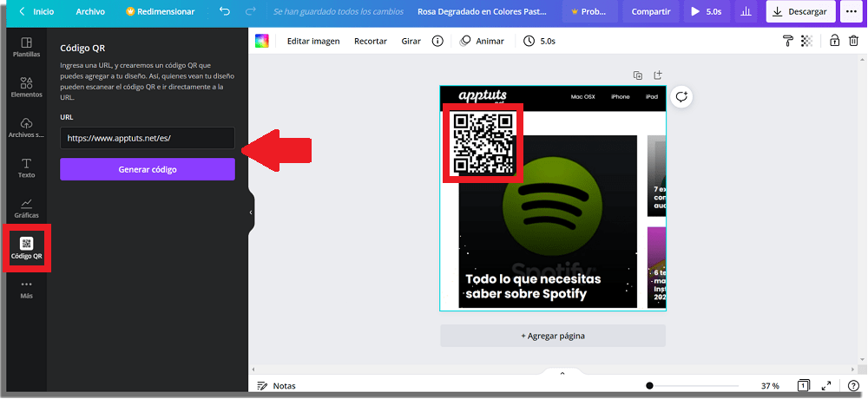Click the + Agregar página button
This screenshot has height=399, width=868.
[x=553, y=336]
